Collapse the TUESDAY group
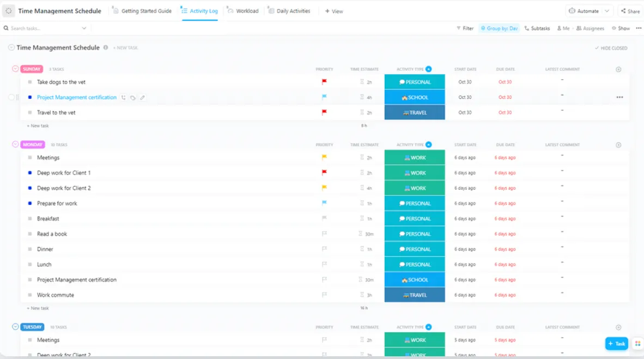 (x=15, y=326)
